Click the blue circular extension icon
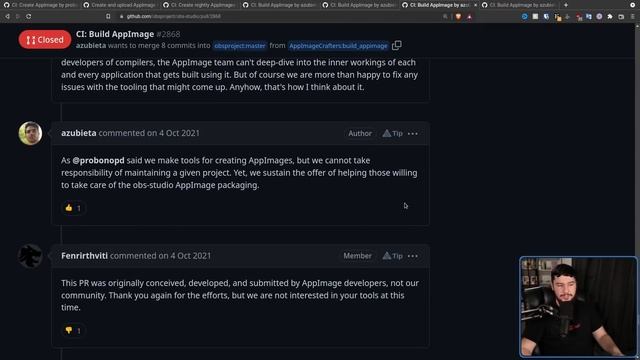Screen dimensions: 640x360 point(524,16)
